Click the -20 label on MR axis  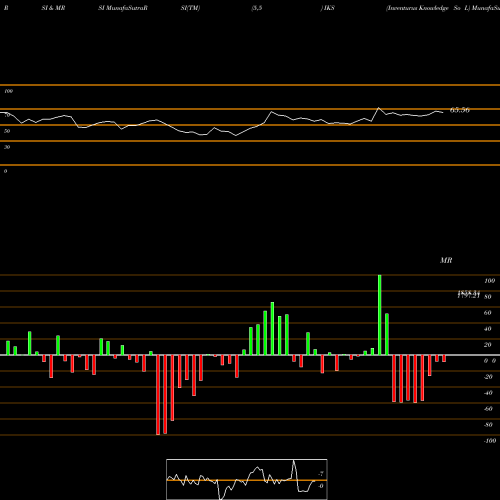click(x=488, y=377)
